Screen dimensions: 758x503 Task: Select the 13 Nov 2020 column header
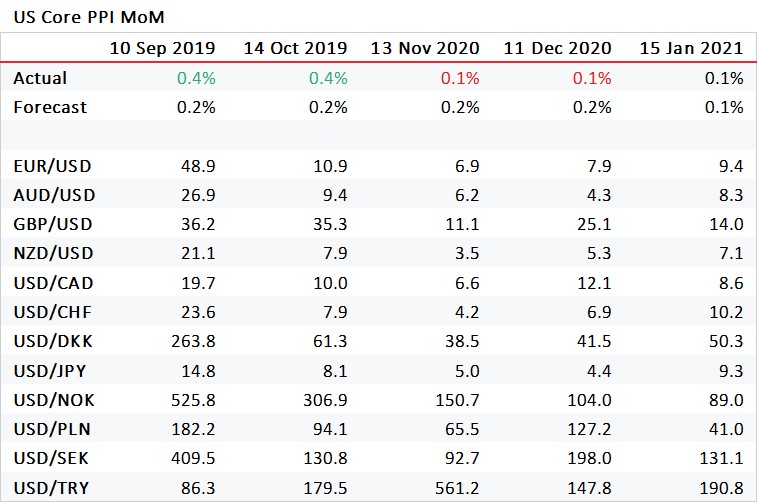(425, 48)
